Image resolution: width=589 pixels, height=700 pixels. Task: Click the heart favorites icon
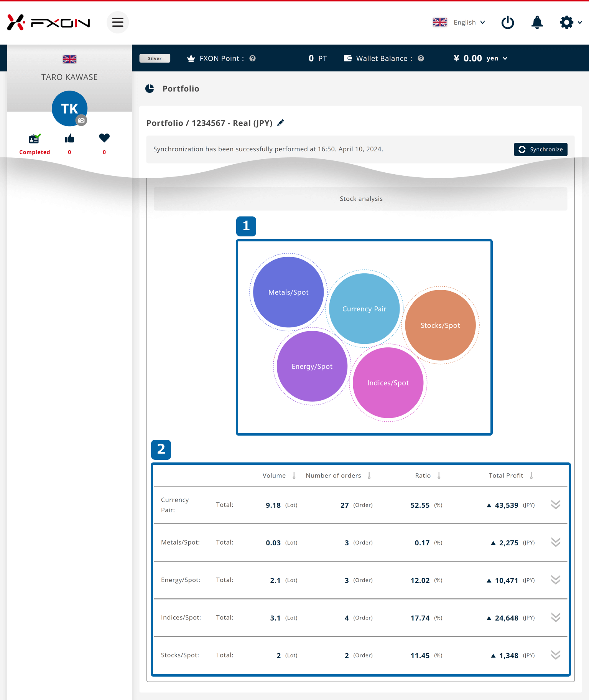pos(104,138)
